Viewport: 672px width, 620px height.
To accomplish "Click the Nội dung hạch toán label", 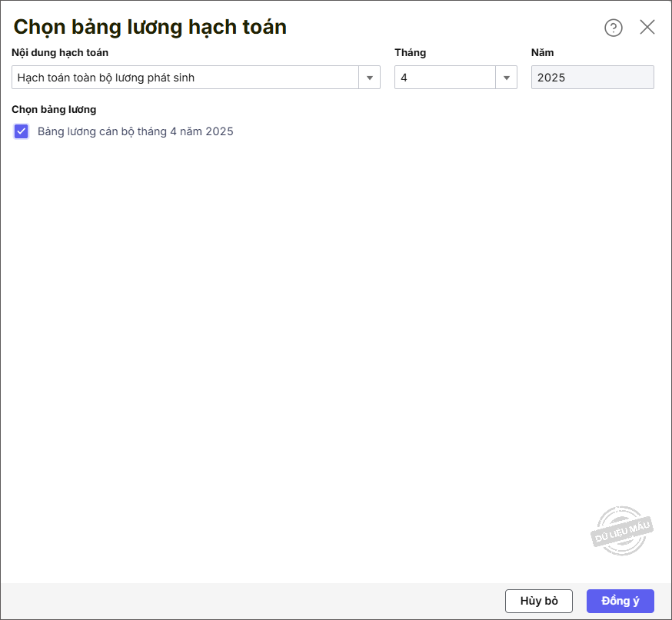I will [x=60, y=53].
